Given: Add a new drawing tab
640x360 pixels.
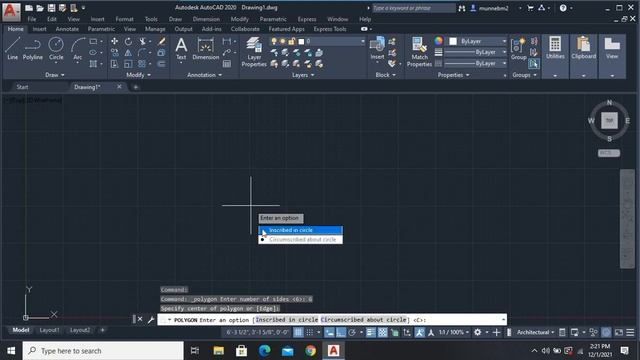Looking at the screenshot, I should coord(136,87).
